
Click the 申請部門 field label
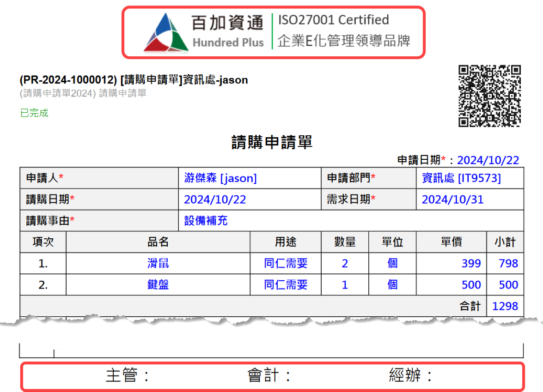click(351, 178)
